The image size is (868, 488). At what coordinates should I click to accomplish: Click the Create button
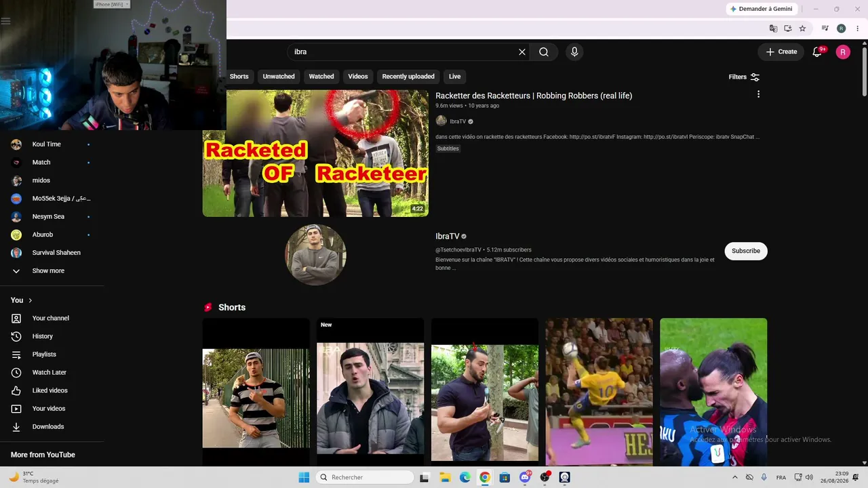point(781,52)
